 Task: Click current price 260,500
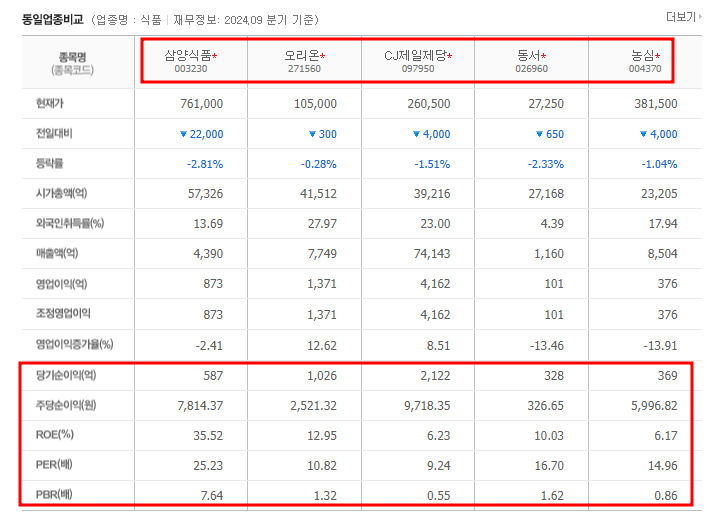429,104
